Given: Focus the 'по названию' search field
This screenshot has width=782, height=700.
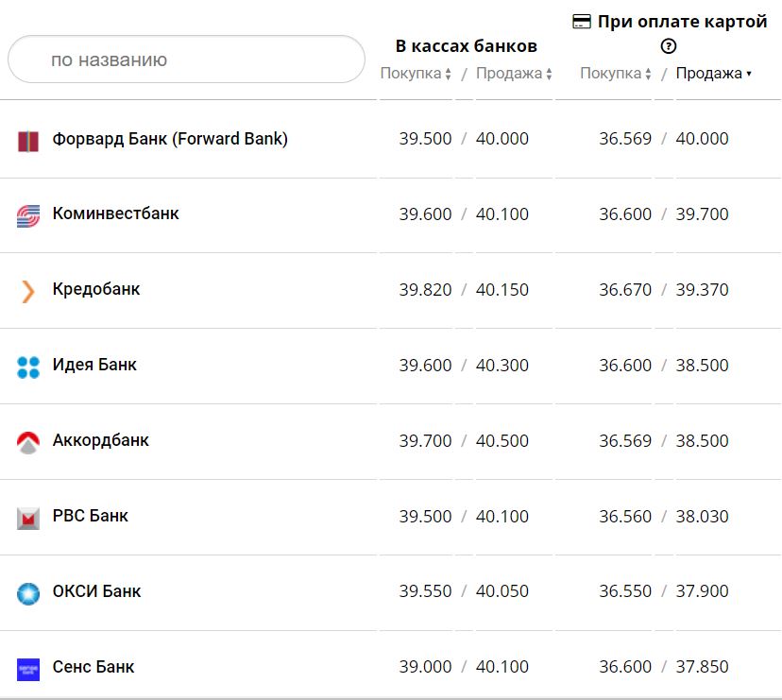Looking at the screenshot, I should click(x=186, y=60).
